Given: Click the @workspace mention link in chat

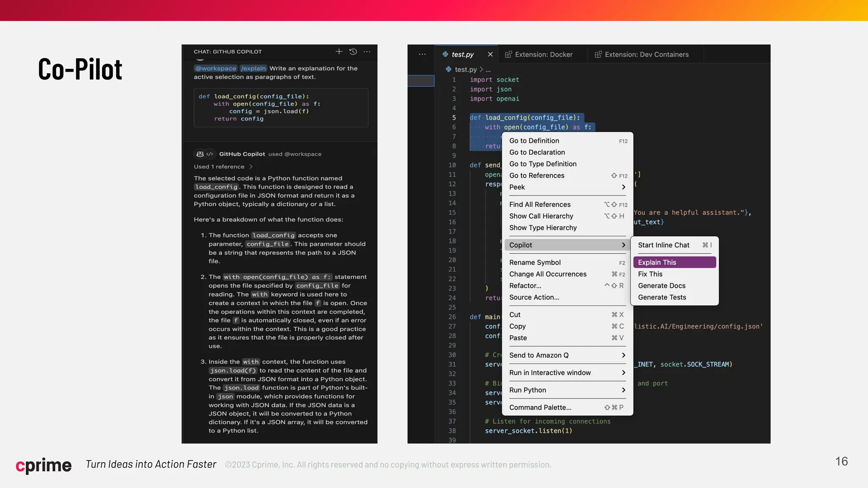Looking at the screenshot, I should [216, 69].
